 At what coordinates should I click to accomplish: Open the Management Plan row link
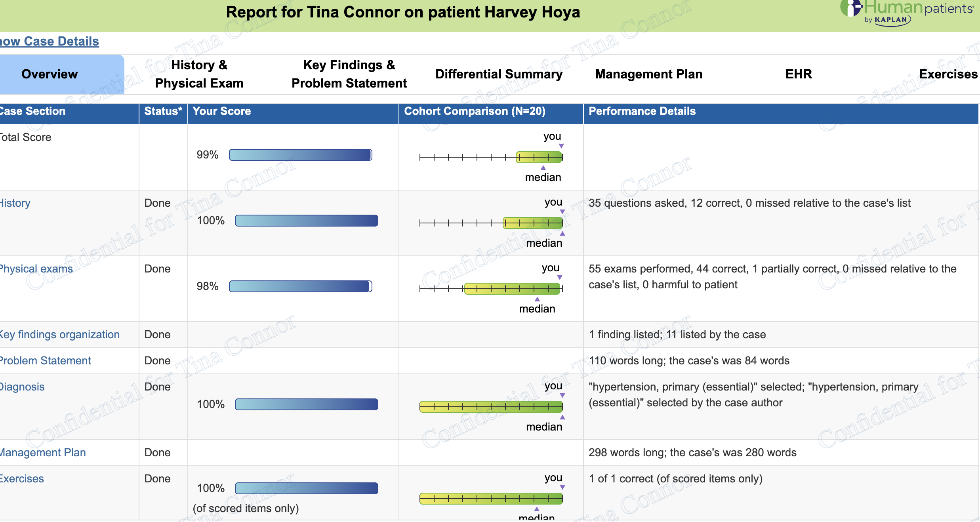(x=42, y=452)
